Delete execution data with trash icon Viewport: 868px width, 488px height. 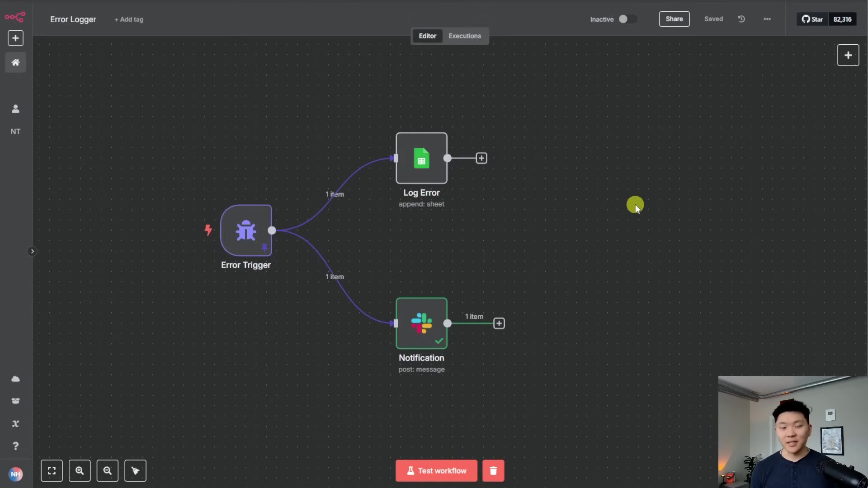click(493, 471)
